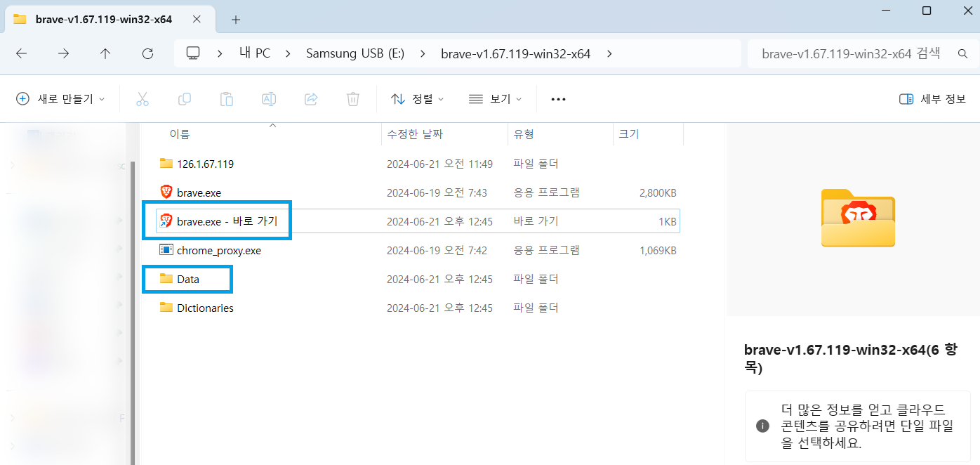The height and width of the screenshot is (465, 980).
Task: Click the brave.exe lion icon
Action: (166, 192)
